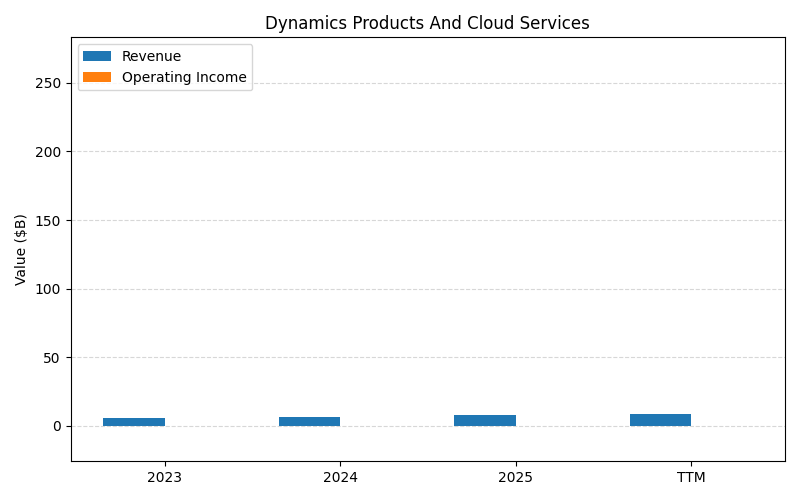This screenshot has height=500, width=800.
Task: Click the 'TTM' x-axis label
Action: click(x=691, y=478)
